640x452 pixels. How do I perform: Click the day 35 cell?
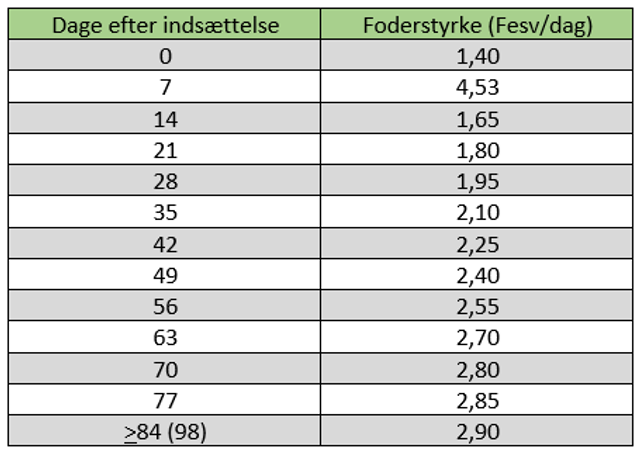click(x=164, y=213)
